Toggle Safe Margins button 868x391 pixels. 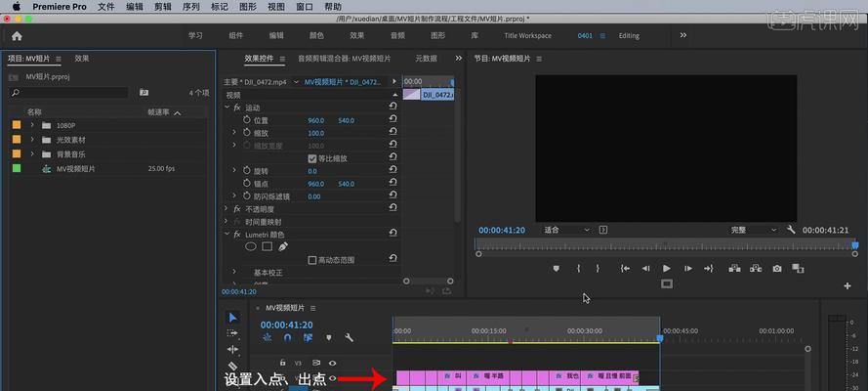click(667, 283)
